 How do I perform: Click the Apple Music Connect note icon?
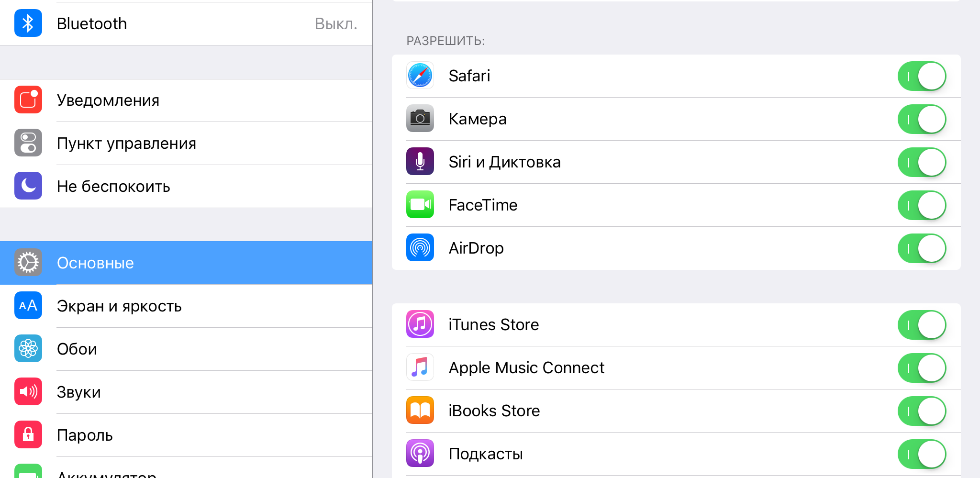click(420, 367)
